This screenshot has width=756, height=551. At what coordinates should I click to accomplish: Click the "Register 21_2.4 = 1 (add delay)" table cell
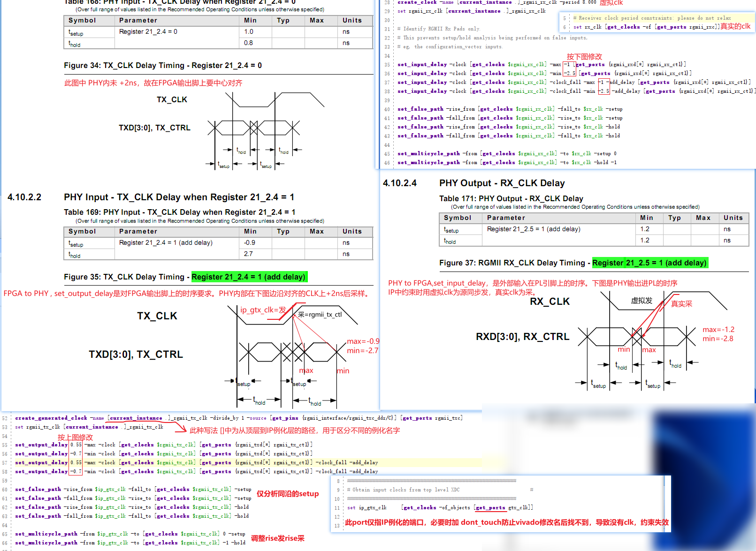[166, 243]
